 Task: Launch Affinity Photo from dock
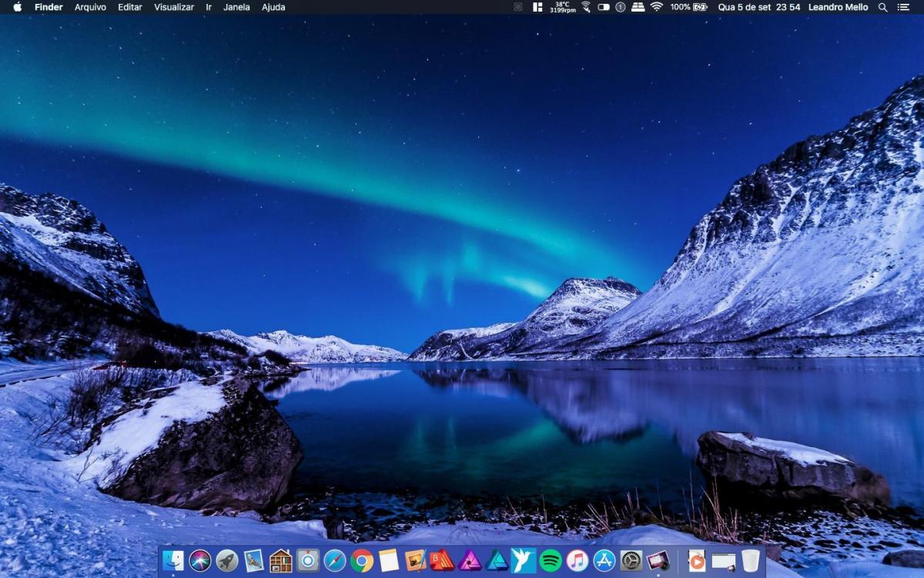(470, 560)
